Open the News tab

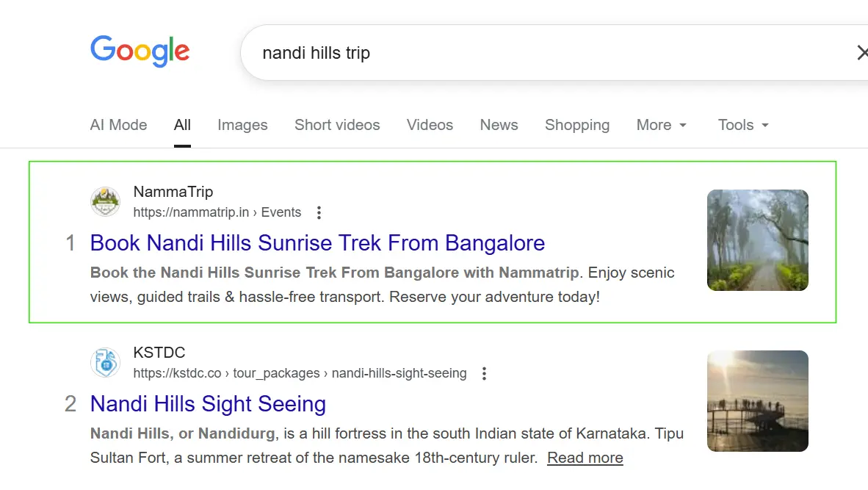pos(499,125)
